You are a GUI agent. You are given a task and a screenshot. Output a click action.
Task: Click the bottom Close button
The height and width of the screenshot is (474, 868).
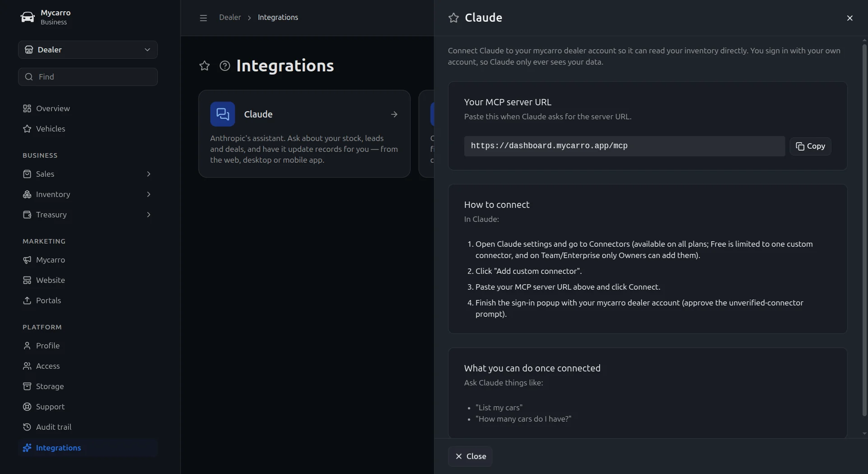(470, 456)
